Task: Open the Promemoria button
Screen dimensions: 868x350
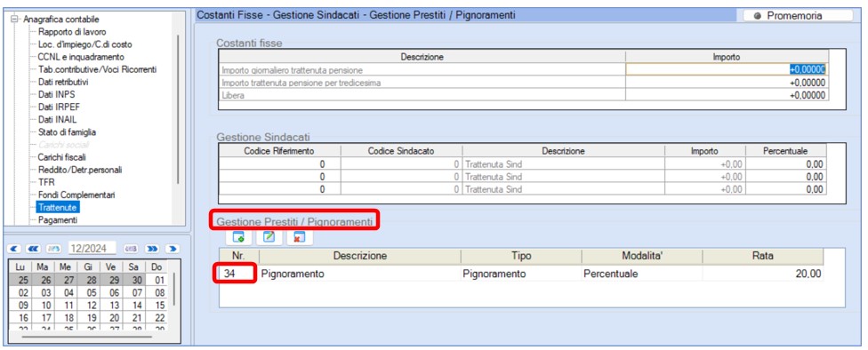Action: coord(798,16)
